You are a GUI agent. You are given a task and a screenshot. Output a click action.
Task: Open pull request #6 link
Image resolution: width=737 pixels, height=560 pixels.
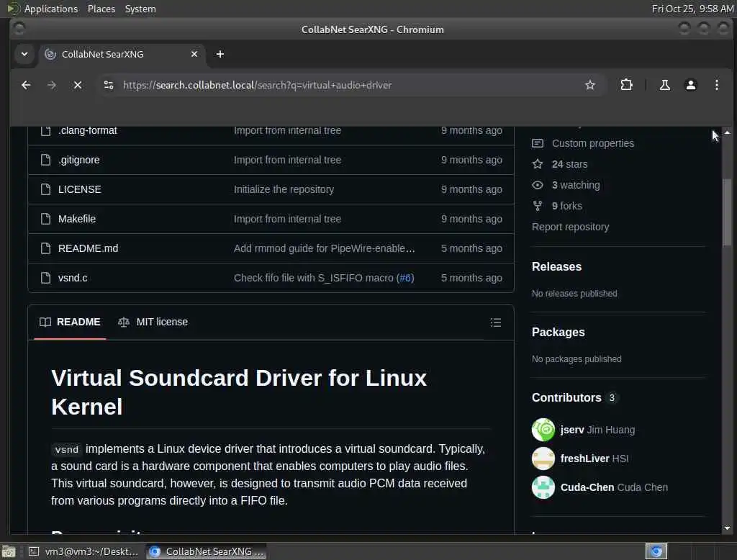(405, 278)
